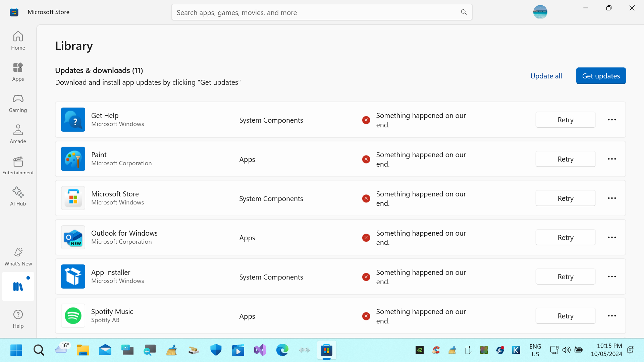644x362 pixels.
Task: Retry the Microsoft Store update
Action: pyautogui.click(x=566, y=198)
